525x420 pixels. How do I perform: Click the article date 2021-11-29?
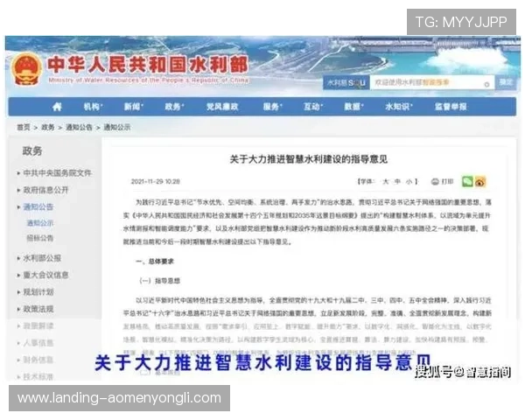click(x=156, y=181)
